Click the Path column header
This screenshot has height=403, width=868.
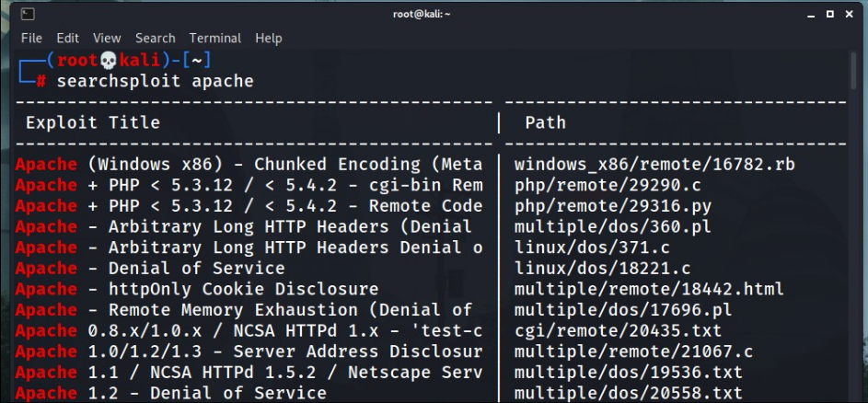point(545,122)
